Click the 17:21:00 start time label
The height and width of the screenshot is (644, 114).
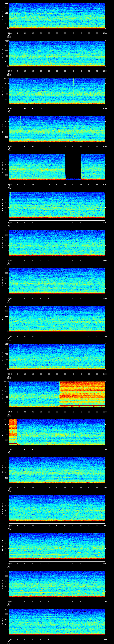(x=9, y=298)
